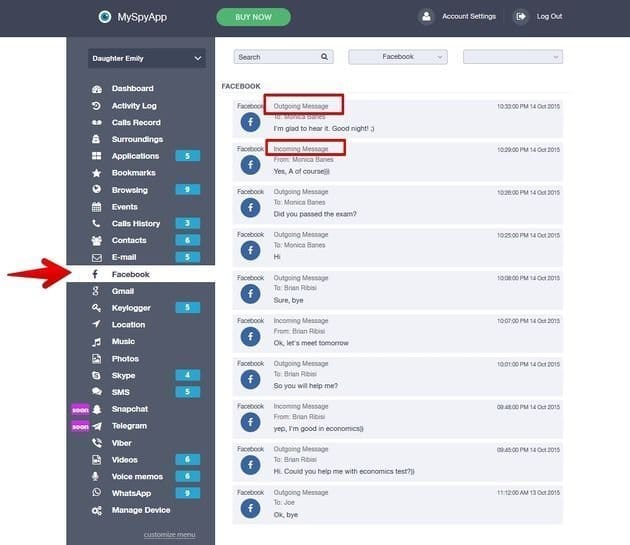Go to Keylogger menu label

click(x=131, y=308)
